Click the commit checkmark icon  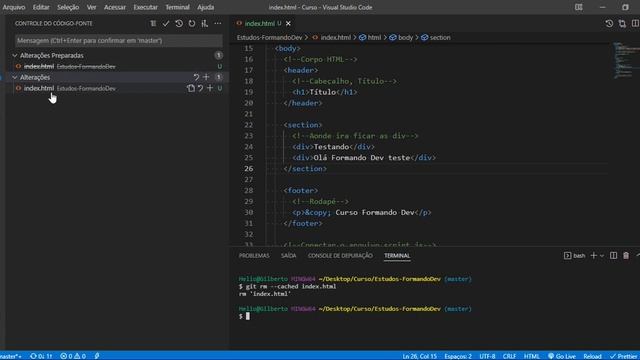click(166, 24)
